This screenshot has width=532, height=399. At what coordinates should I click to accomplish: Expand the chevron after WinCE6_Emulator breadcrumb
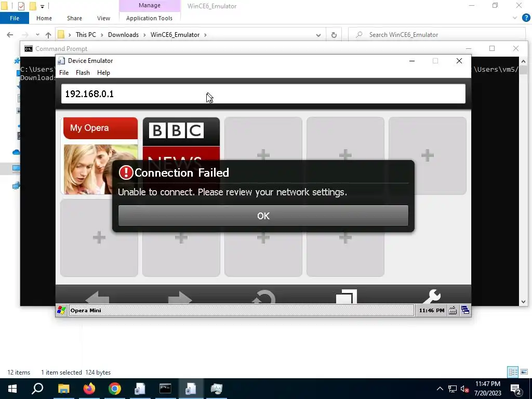tap(205, 35)
